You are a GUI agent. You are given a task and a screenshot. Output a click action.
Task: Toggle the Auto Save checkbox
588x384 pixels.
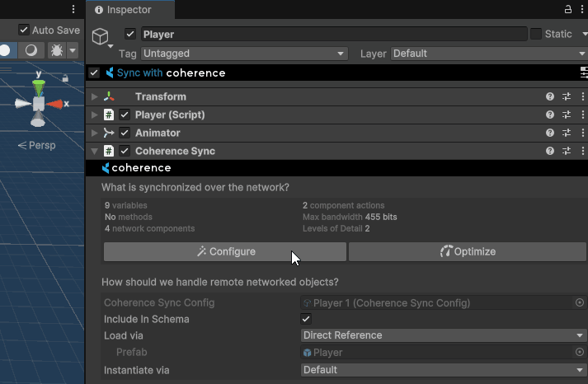24,30
